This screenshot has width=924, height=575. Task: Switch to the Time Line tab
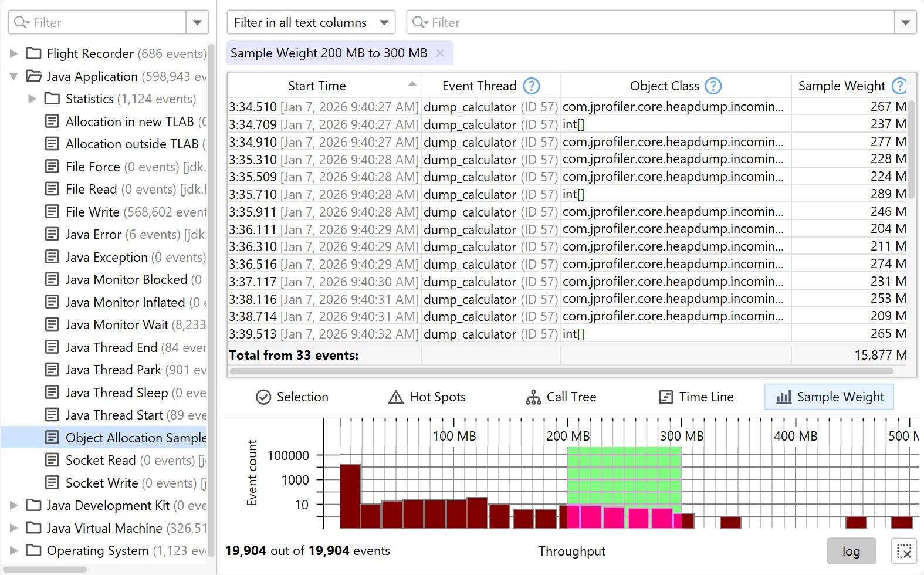point(696,397)
